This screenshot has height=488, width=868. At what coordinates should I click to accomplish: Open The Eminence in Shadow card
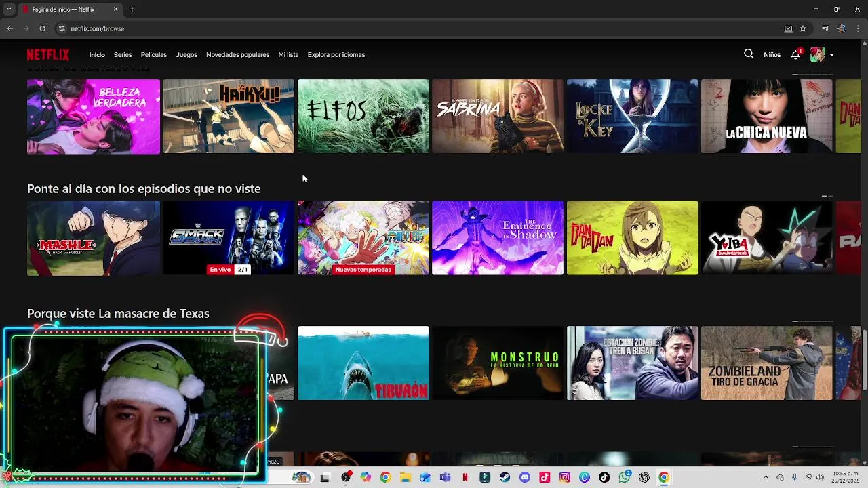[498, 238]
